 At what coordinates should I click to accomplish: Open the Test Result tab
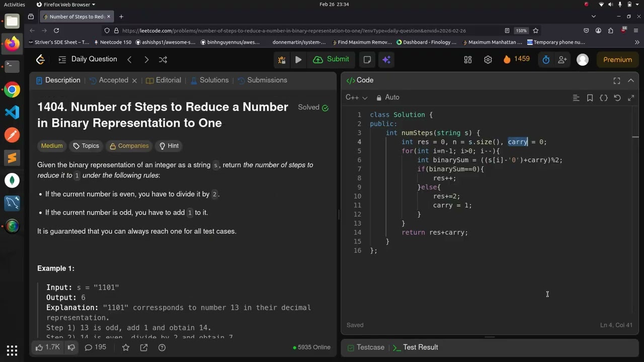tap(415, 347)
